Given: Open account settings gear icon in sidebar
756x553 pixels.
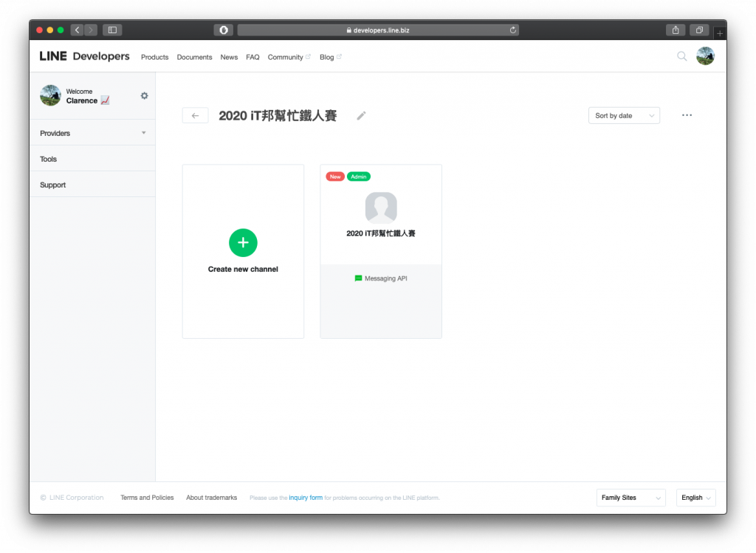Looking at the screenshot, I should (x=144, y=95).
